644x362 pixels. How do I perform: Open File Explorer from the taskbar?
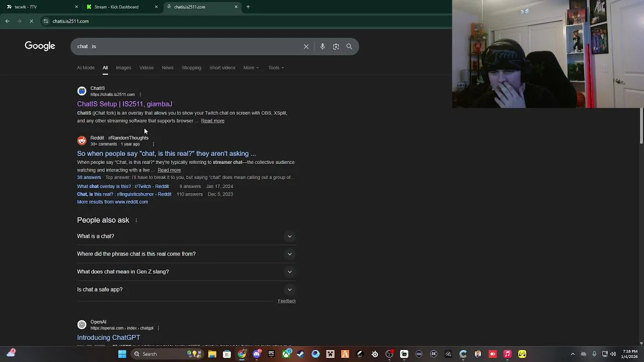212,354
